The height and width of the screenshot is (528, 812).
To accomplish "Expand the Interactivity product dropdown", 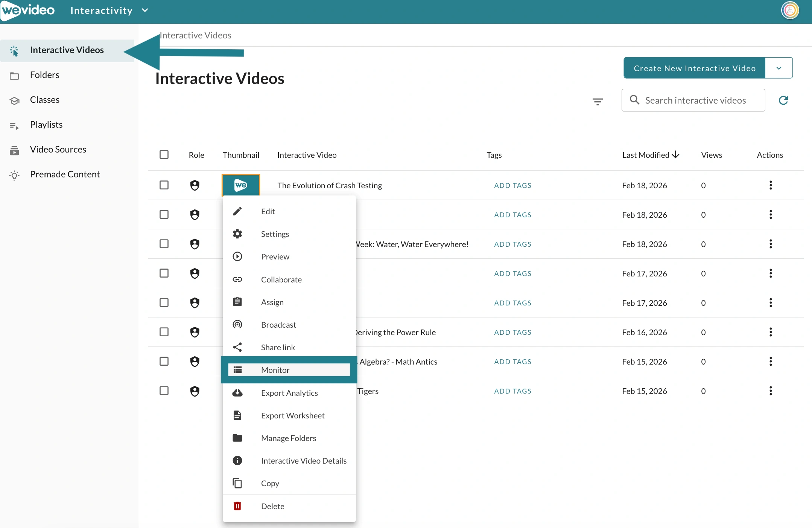I will click(x=109, y=11).
